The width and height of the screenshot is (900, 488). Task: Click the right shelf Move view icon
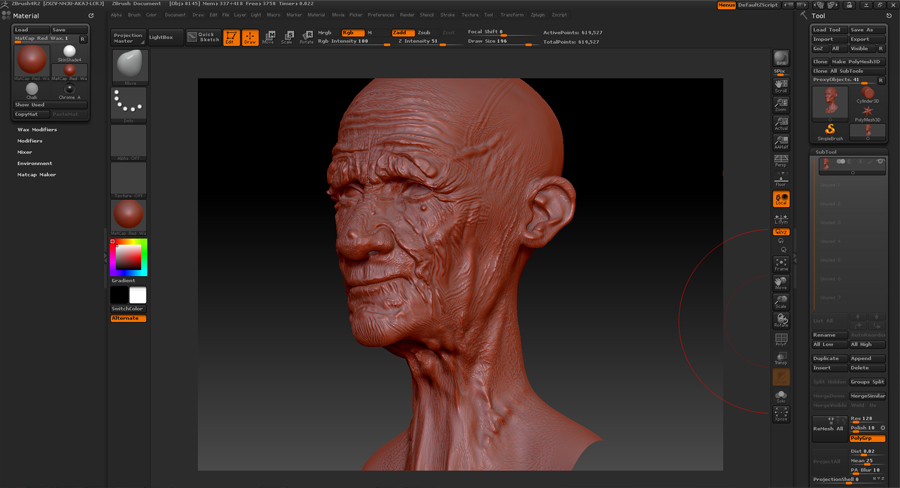coord(781,282)
